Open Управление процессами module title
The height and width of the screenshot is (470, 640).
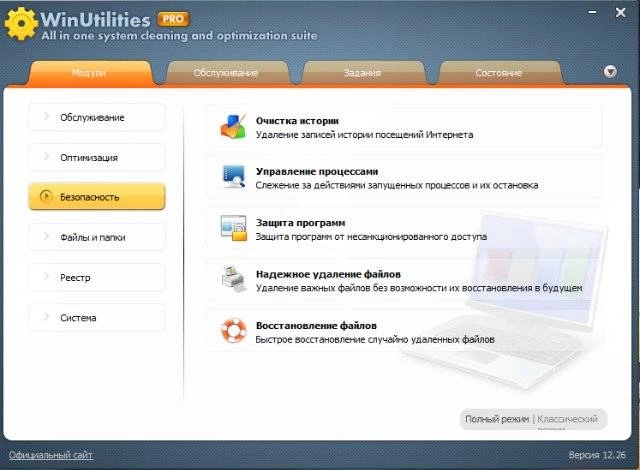[x=317, y=171]
